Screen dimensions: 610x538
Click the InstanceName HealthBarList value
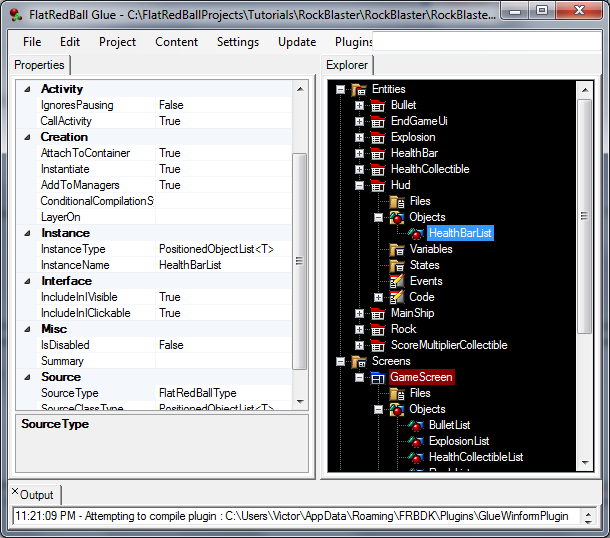click(223, 265)
